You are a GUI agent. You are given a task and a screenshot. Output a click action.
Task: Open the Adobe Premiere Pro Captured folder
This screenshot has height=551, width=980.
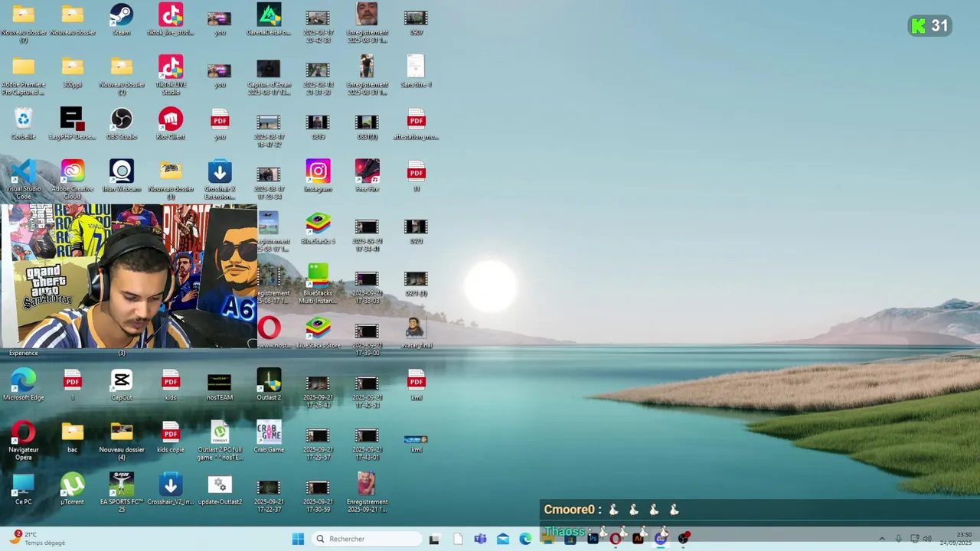(x=24, y=74)
